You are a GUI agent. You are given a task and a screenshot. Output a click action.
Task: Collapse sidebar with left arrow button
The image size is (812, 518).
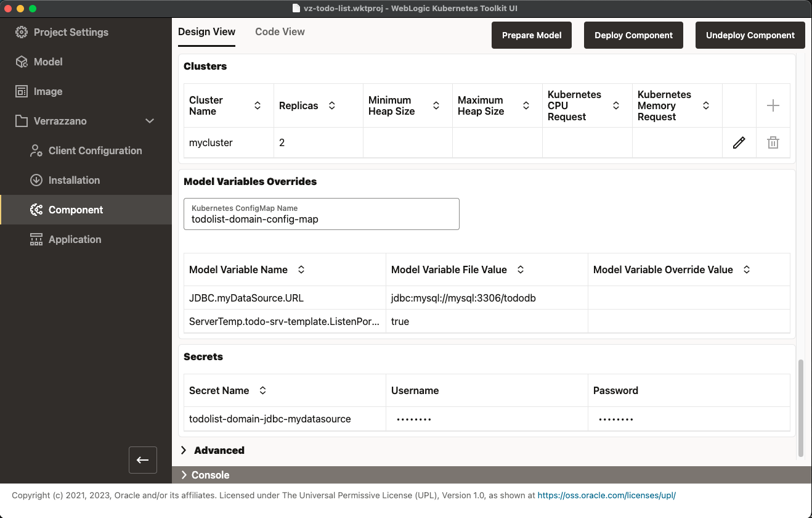(x=143, y=460)
